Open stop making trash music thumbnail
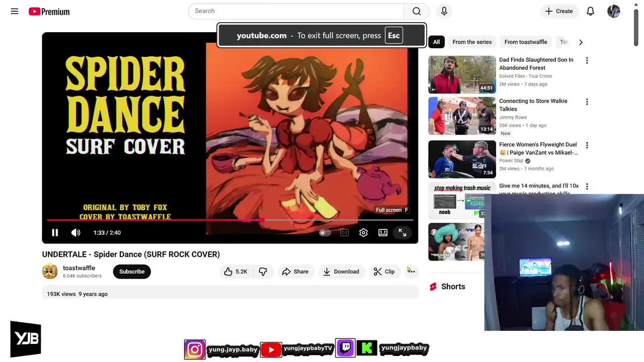This screenshot has width=644, height=362. [457, 201]
